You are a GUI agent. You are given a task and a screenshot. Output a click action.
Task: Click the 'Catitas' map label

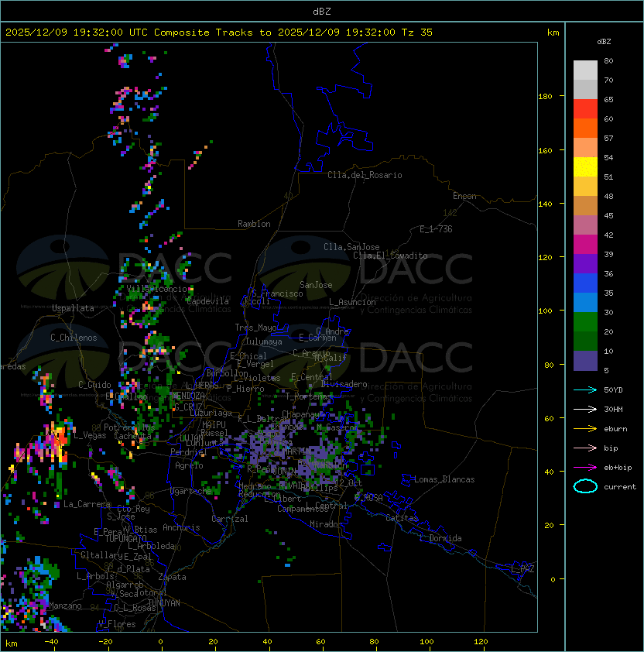(x=402, y=518)
